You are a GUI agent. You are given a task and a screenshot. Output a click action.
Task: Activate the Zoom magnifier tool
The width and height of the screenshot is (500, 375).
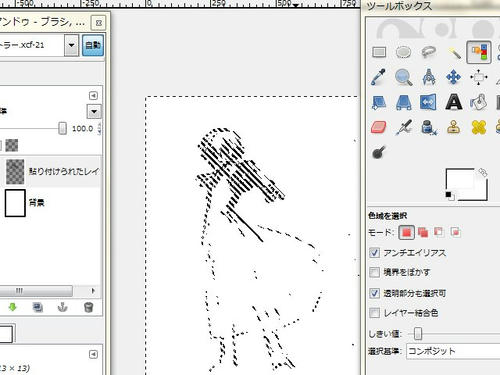click(403, 77)
